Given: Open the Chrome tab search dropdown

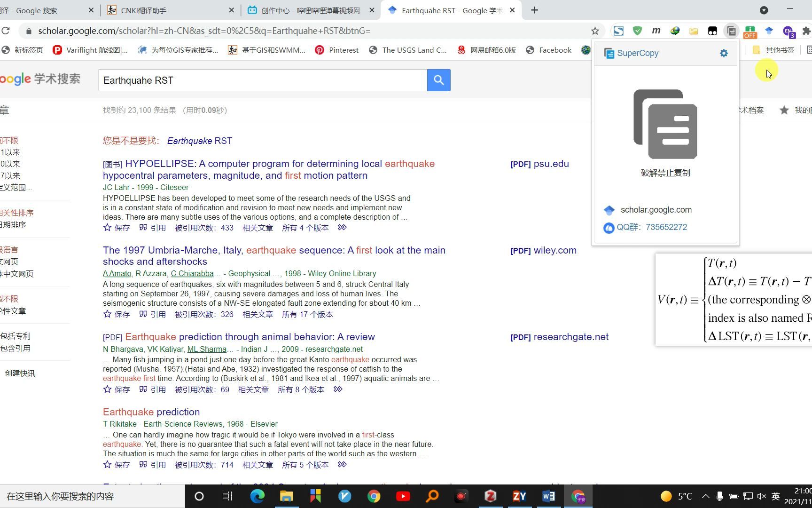Looking at the screenshot, I should 764,10.
